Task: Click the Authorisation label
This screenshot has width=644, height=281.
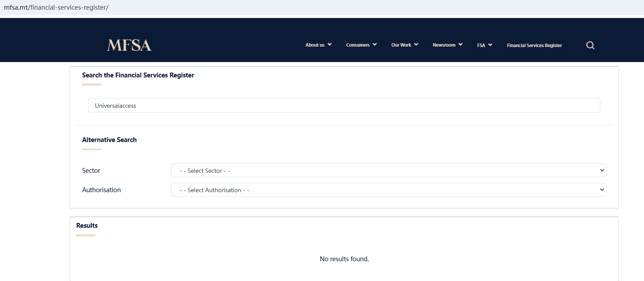Action: point(101,190)
